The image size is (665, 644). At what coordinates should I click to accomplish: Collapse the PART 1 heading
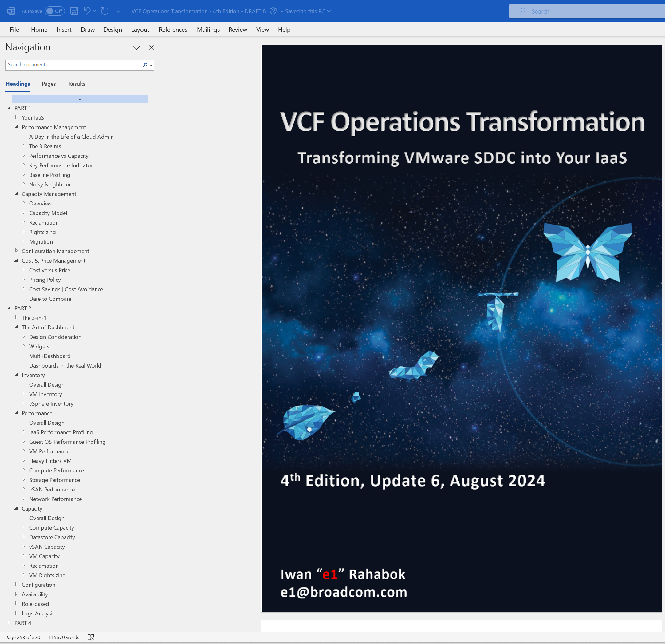9,108
